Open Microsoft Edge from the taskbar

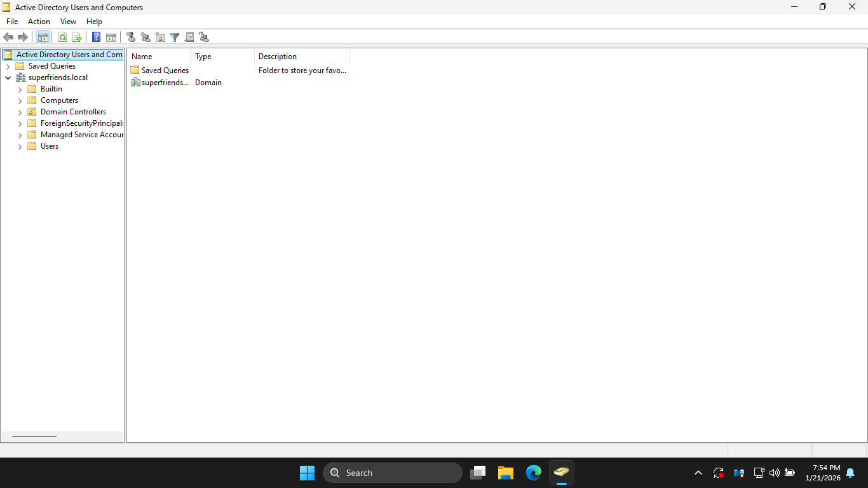click(534, 473)
